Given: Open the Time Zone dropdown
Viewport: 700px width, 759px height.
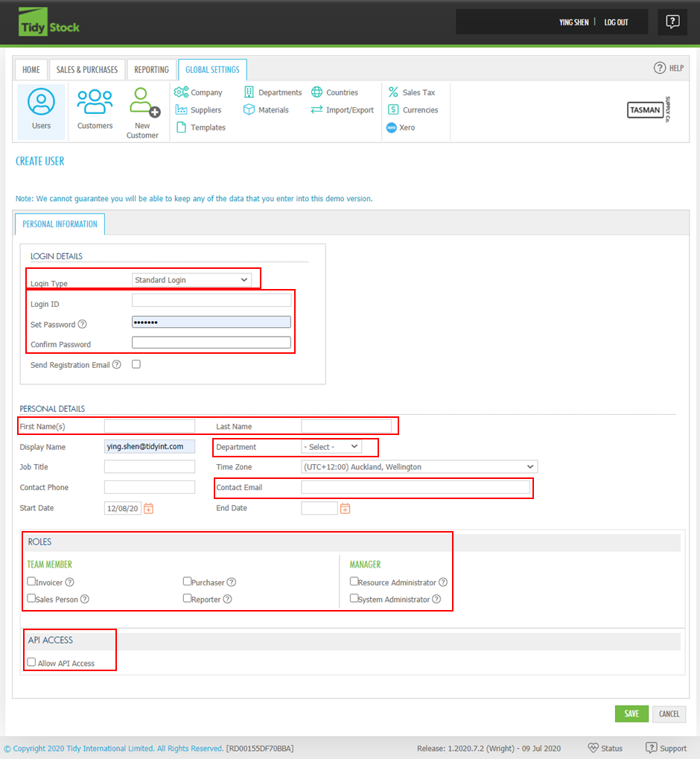Looking at the screenshot, I should (x=419, y=467).
